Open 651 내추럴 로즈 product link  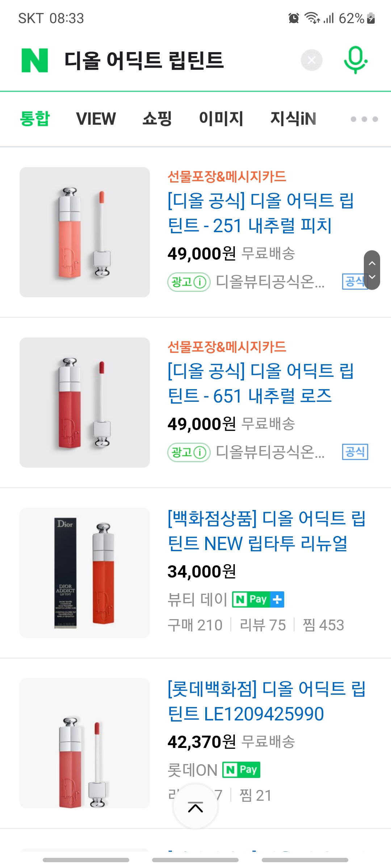click(x=260, y=383)
